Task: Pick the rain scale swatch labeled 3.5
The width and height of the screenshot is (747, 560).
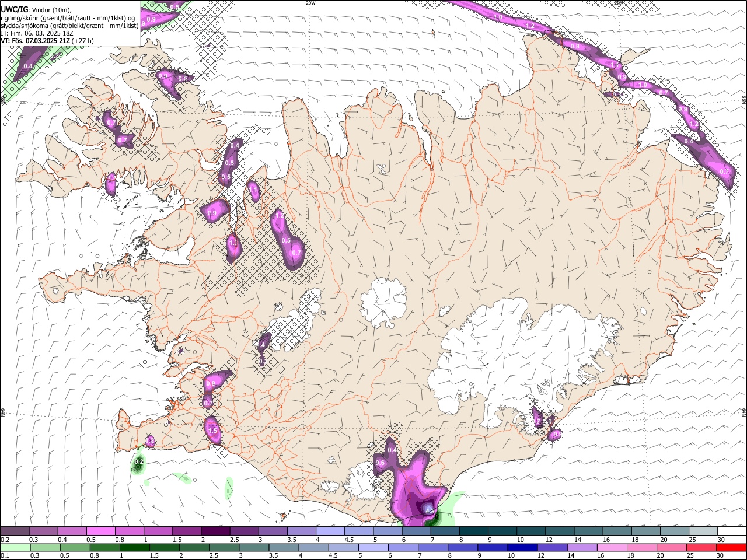Action: pos(284,547)
